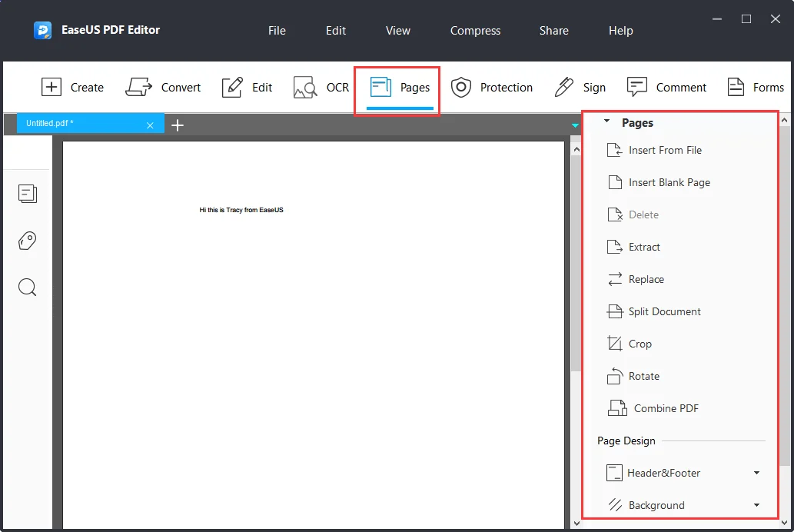Minimize the EaseUS window
This screenshot has width=794, height=532.
[x=717, y=18]
